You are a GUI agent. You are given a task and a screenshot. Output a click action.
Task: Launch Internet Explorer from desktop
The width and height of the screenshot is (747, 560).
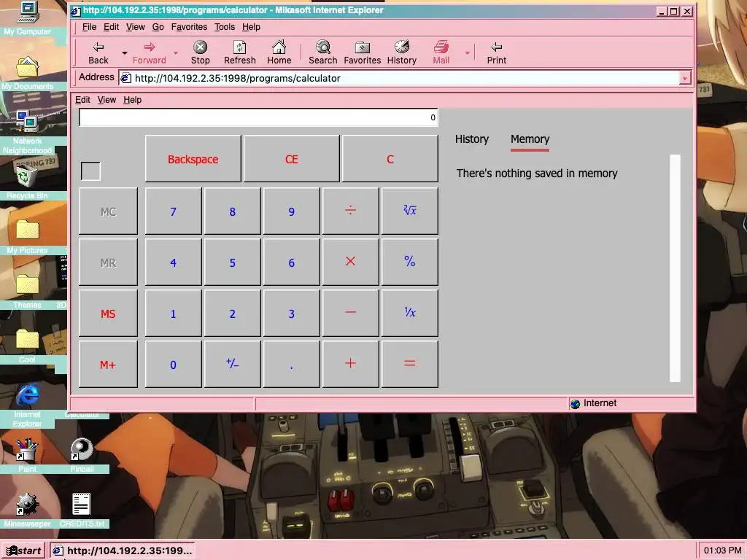[x=27, y=405]
